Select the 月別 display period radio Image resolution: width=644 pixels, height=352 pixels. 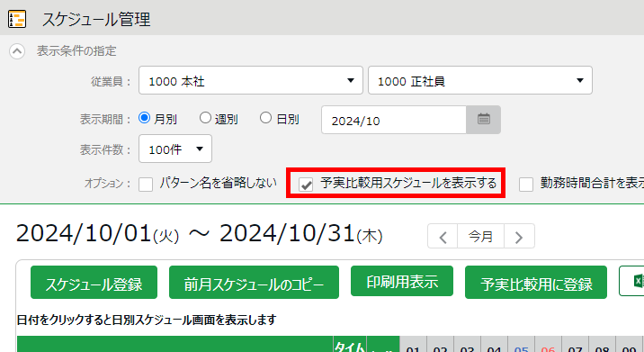coord(144,118)
